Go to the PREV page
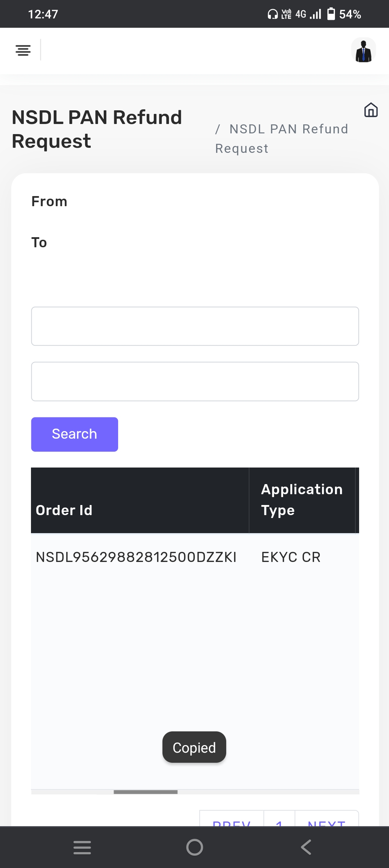This screenshot has width=389, height=868. [232, 821]
